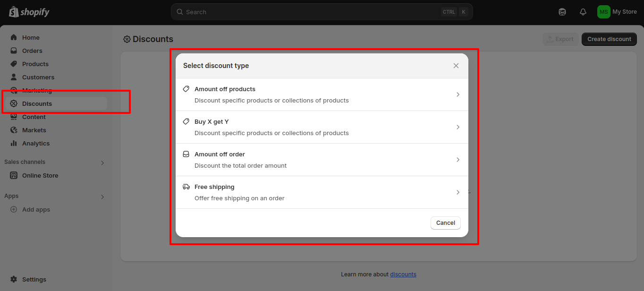
Task: Expand the Apps section chevron
Action: 102,197
